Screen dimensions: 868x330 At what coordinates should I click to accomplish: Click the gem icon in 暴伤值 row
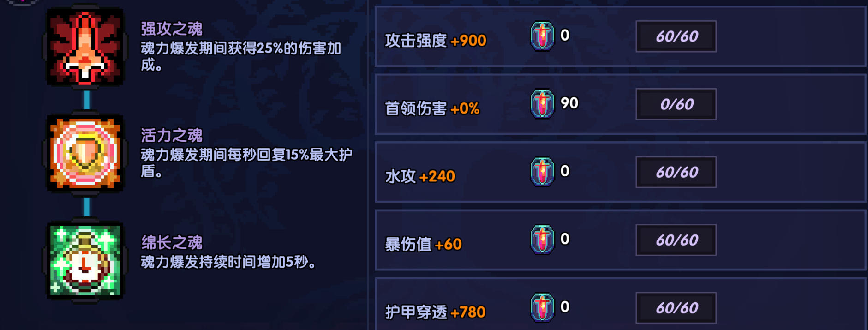coord(542,240)
